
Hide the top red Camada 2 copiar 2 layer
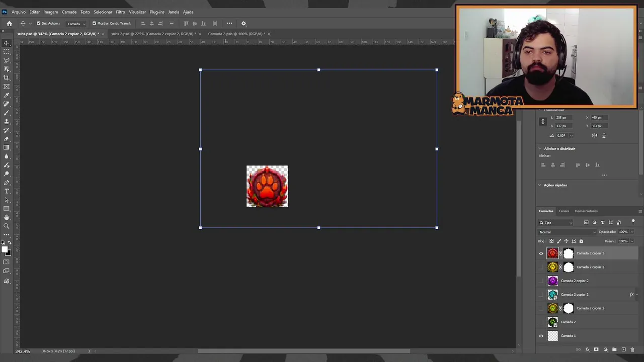(x=541, y=253)
